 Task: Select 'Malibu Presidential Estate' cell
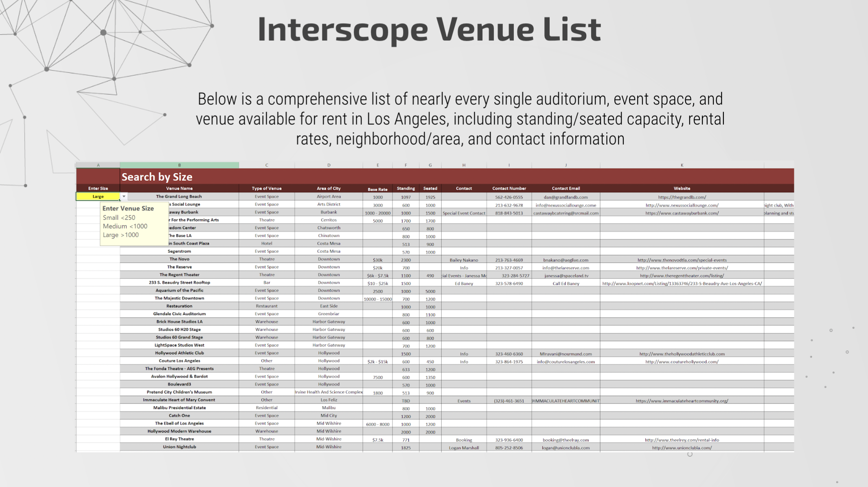coord(180,408)
